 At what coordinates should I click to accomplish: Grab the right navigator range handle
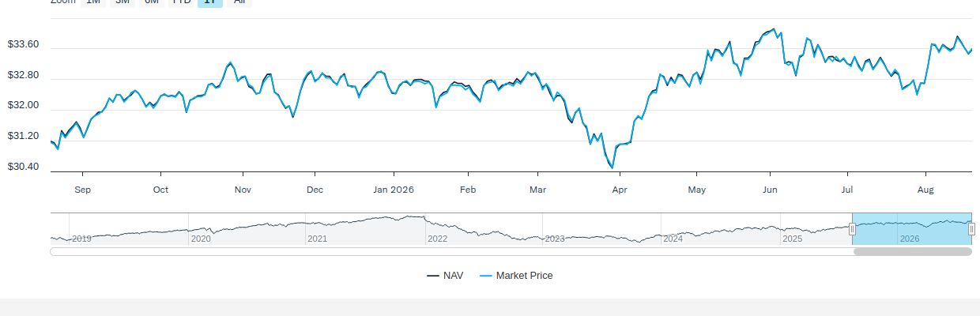(971, 229)
